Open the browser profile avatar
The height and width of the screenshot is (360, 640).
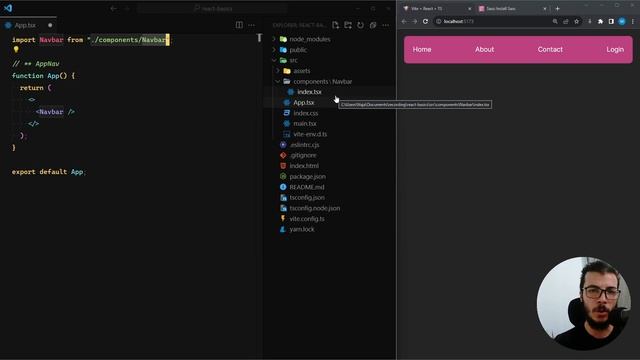coord(622,21)
